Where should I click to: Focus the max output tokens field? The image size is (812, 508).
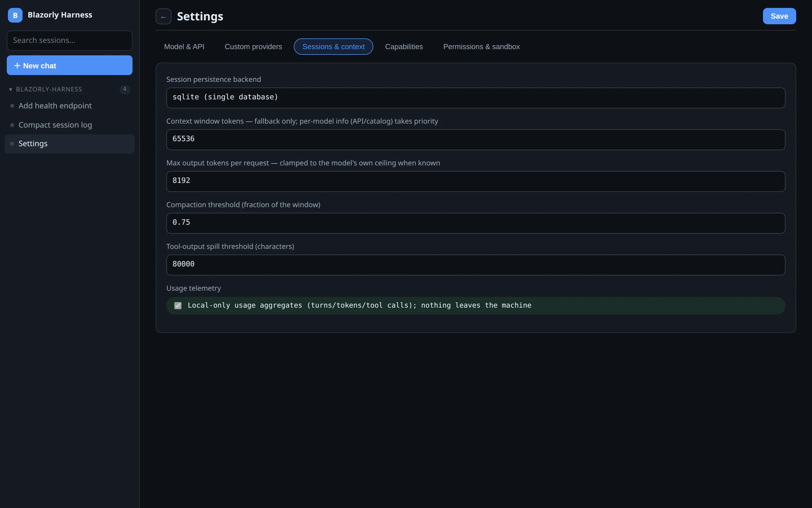(x=475, y=181)
